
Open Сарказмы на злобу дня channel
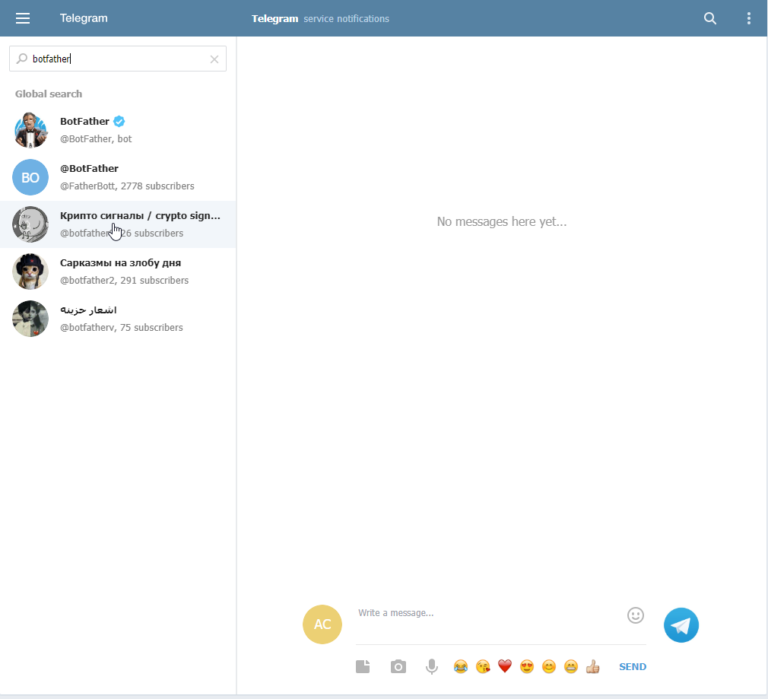[x=118, y=271]
